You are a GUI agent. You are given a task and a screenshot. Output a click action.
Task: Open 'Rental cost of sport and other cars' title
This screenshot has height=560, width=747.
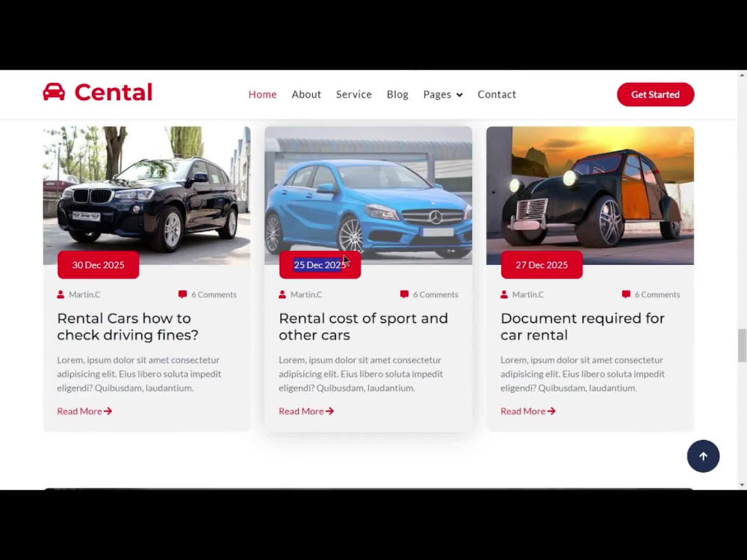click(x=364, y=327)
